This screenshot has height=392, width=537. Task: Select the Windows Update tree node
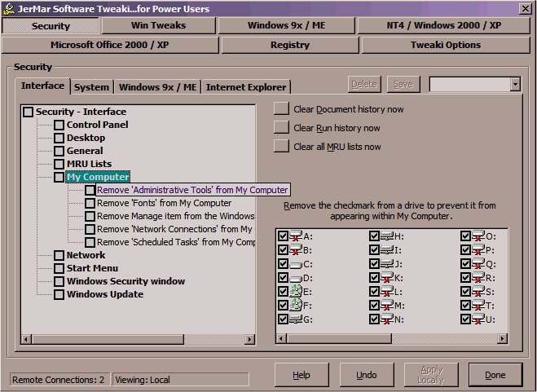tap(105, 294)
